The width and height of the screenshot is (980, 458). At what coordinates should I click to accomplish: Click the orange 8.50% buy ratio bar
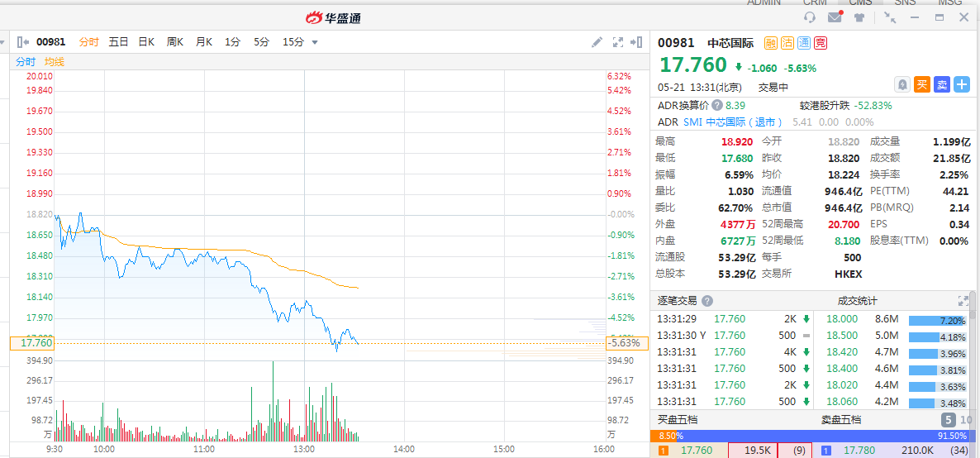(x=664, y=436)
